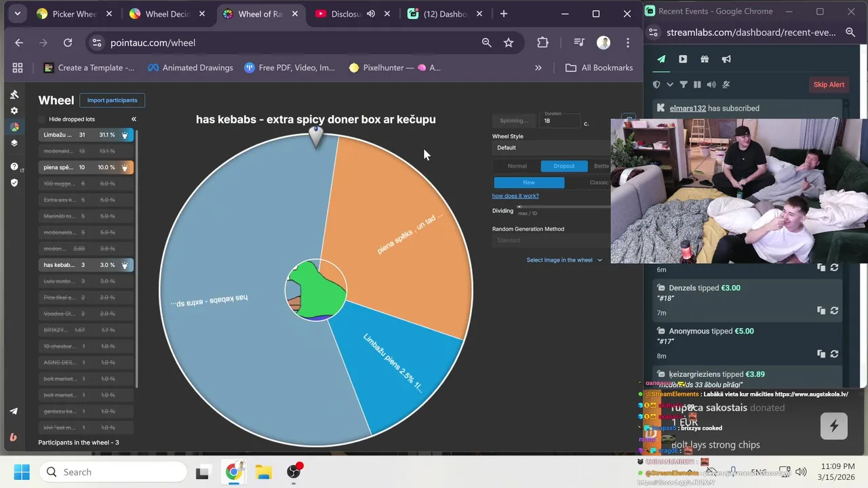Open the elmars132 subscriber link
The height and width of the screenshot is (488, 868).
688,108
